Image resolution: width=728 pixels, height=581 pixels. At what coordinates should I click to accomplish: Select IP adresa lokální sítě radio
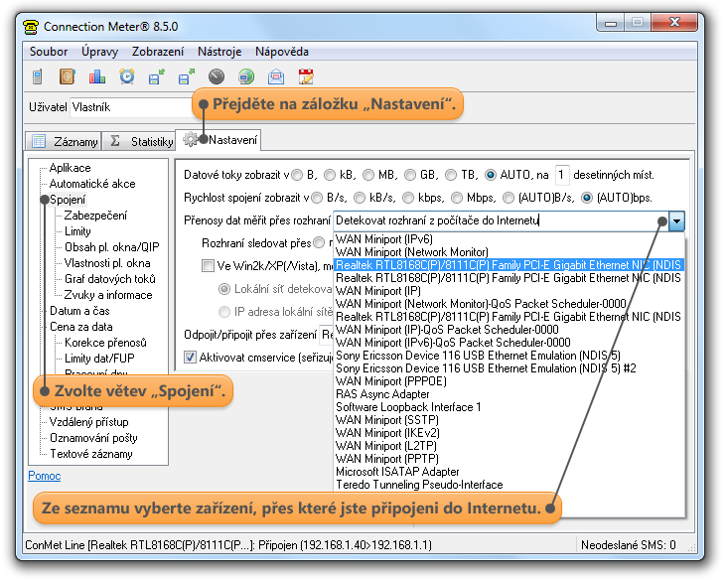[x=224, y=312]
